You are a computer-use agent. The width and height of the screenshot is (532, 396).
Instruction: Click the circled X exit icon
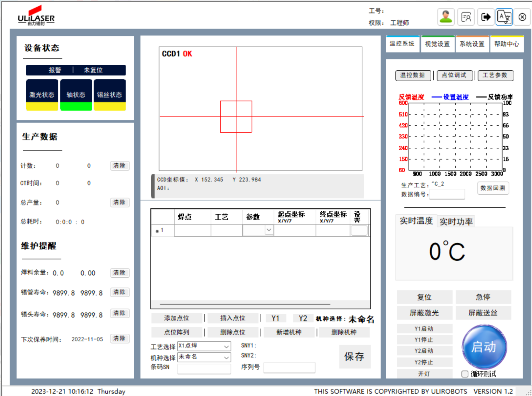(522, 17)
